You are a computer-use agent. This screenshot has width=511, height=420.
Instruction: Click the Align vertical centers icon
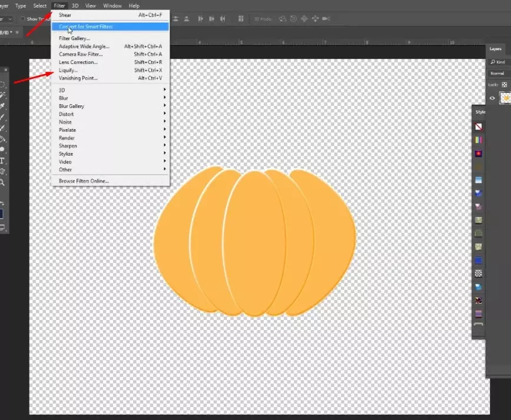[176, 19]
